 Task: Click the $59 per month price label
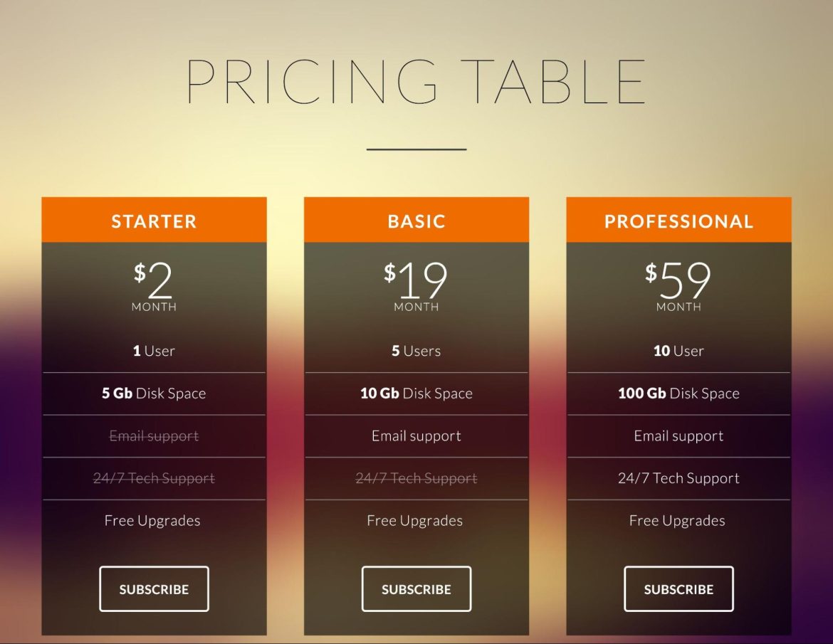pos(678,283)
